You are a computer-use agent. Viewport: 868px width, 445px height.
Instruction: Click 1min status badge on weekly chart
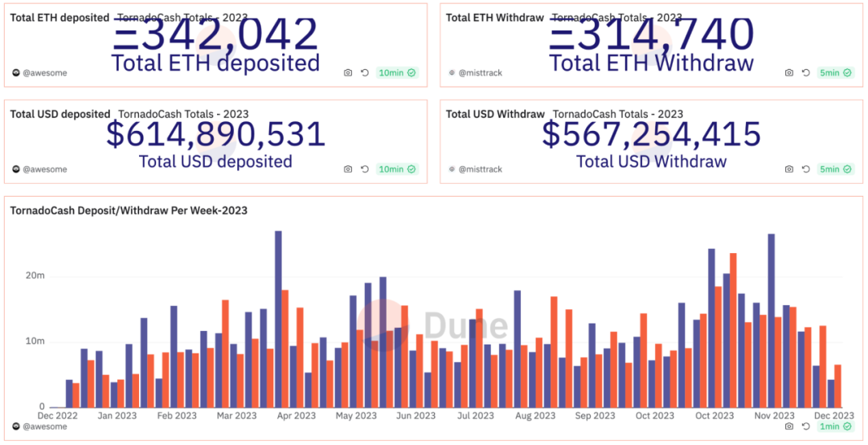pos(835,427)
